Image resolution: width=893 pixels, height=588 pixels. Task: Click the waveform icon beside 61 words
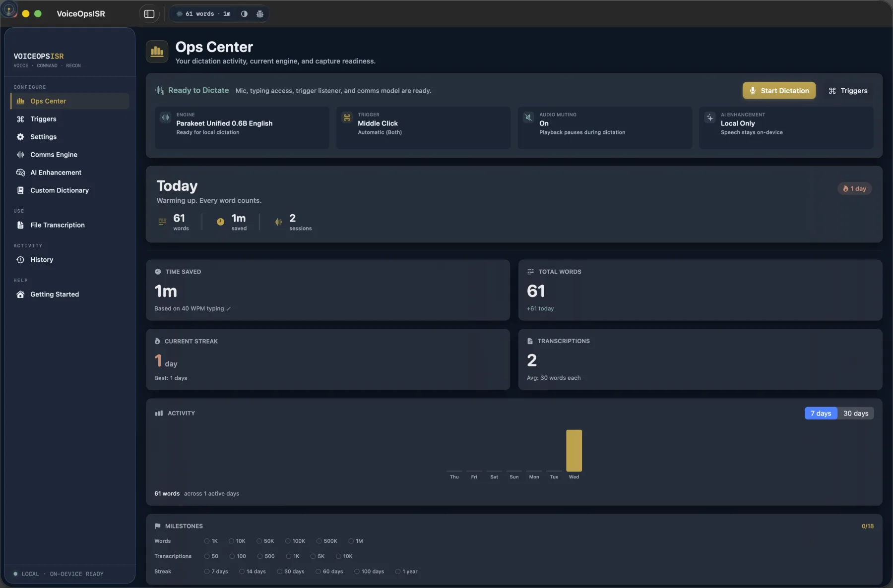coord(179,14)
